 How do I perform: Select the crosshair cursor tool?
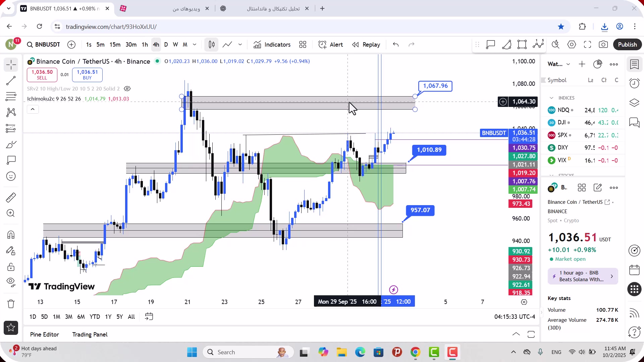pyautogui.click(x=11, y=64)
